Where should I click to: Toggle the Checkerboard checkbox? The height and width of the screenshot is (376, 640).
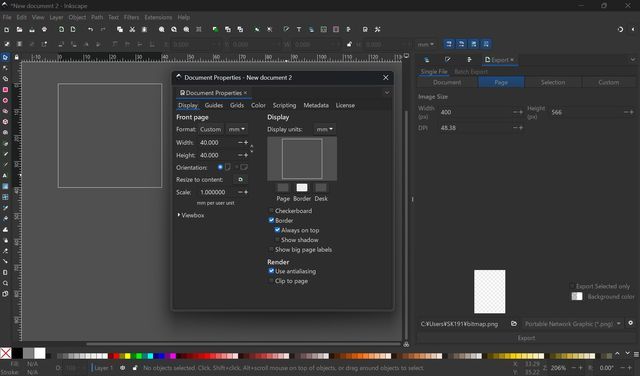coord(271,211)
